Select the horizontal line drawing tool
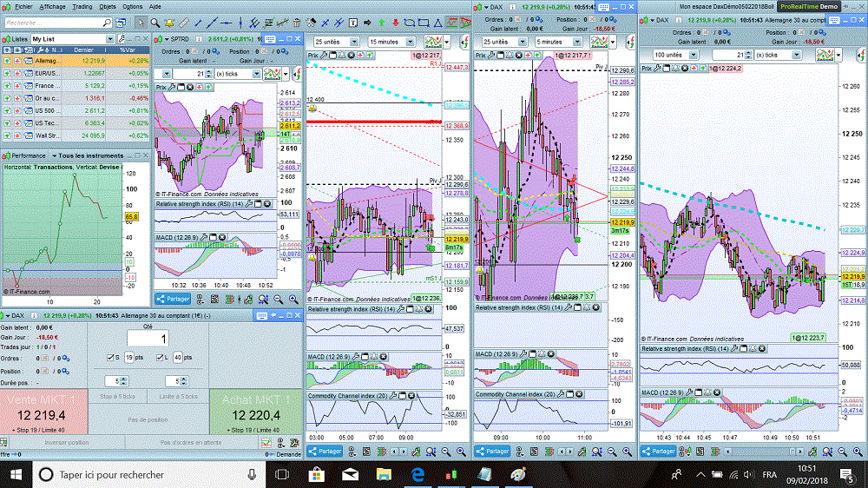Viewport: 868px width, 488px height. point(226,23)
